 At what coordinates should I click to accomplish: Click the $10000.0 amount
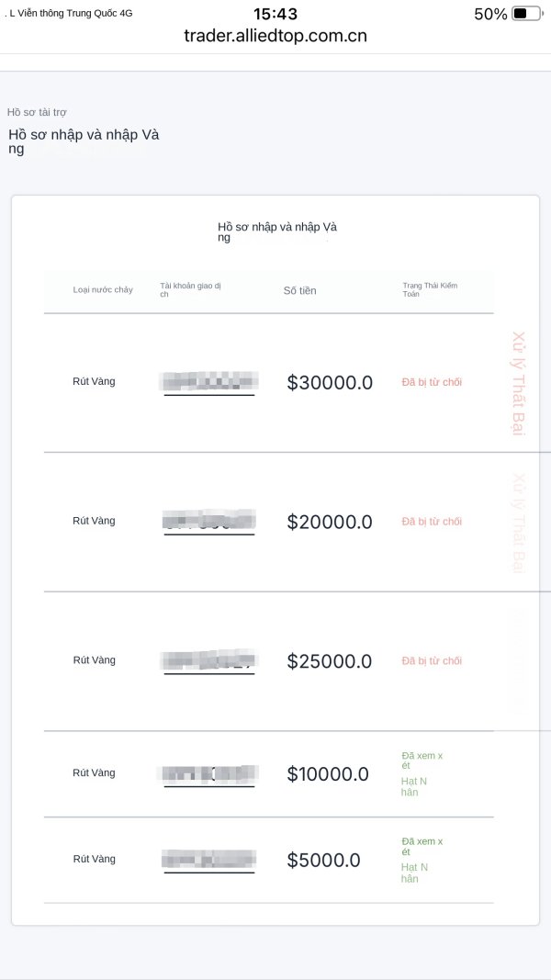click(x=328, y=774)
